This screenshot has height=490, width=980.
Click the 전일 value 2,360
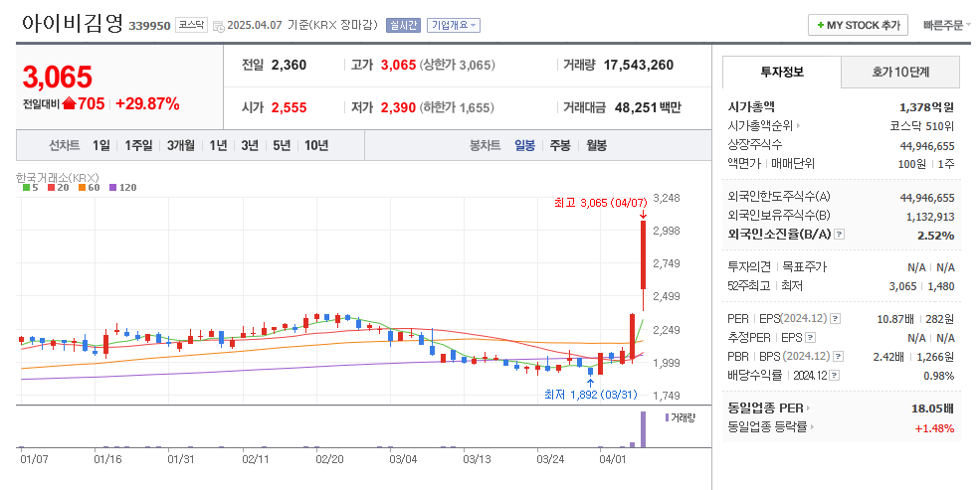coord(289,65)
